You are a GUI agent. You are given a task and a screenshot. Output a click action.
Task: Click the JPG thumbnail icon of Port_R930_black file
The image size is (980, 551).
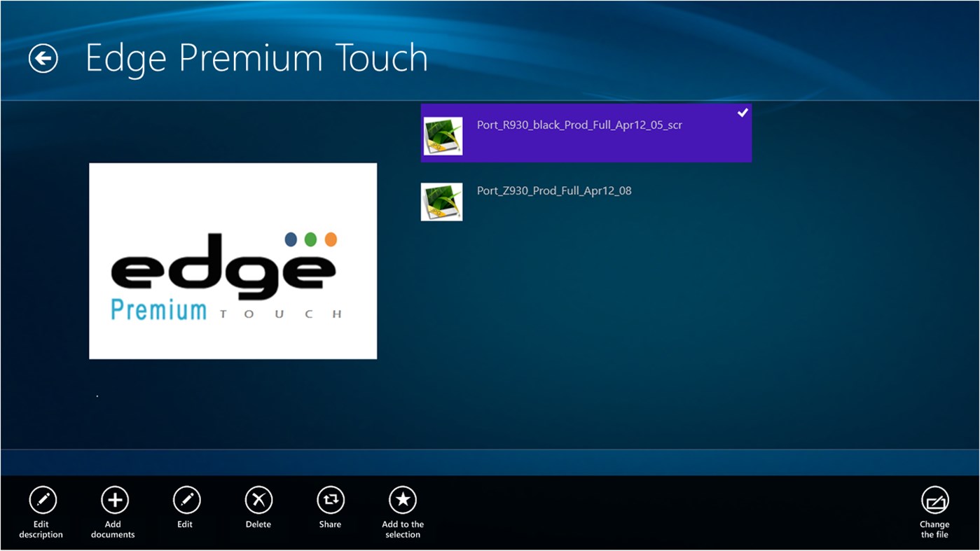(443, 136)
